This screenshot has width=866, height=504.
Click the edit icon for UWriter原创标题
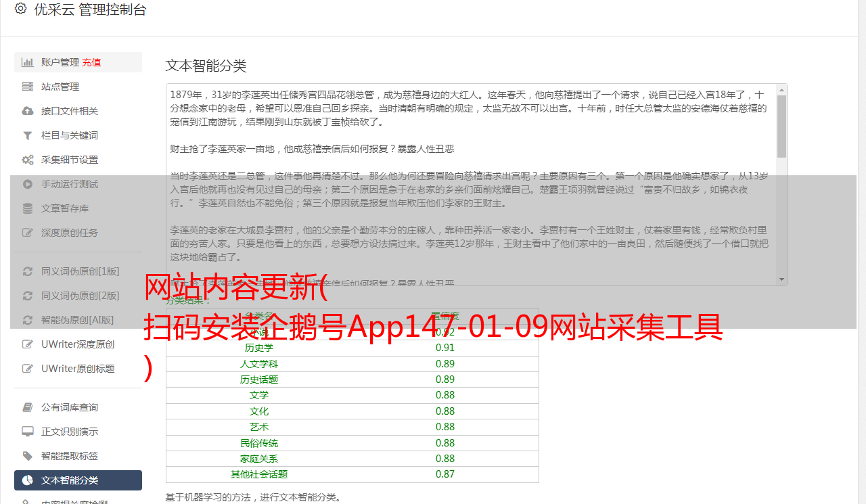pos(28,369)
